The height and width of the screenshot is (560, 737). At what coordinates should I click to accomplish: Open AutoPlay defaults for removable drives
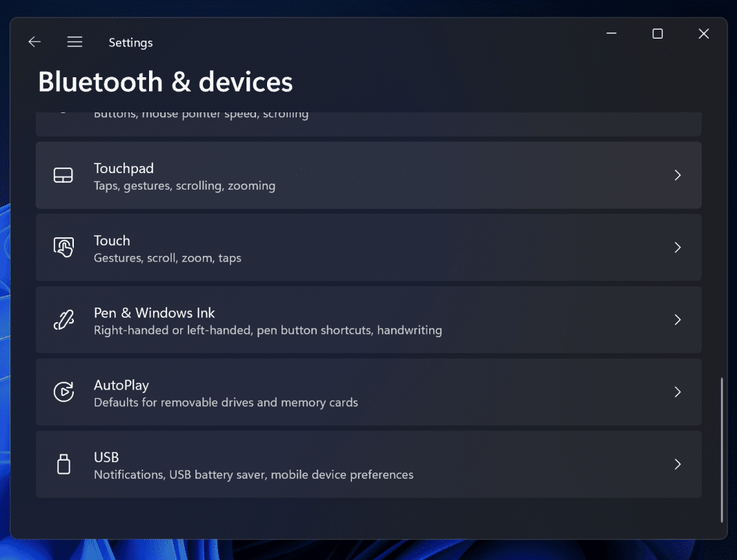click(x=226, y=403)
